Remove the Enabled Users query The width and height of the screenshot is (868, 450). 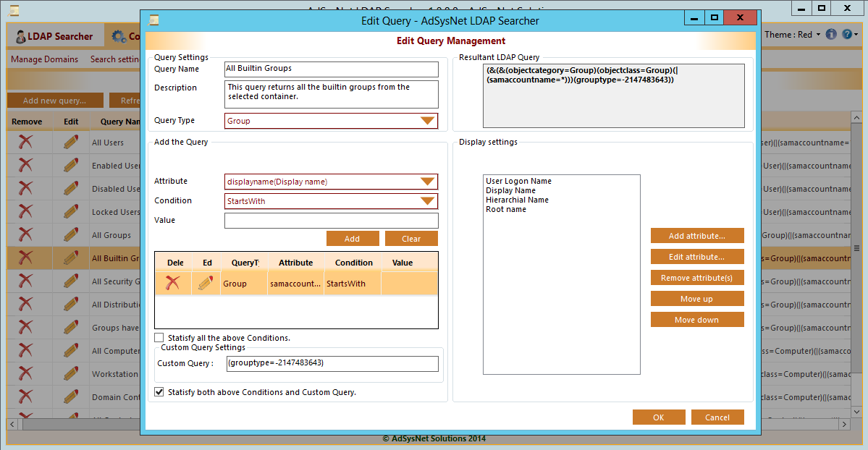click(x=25, y=166)
